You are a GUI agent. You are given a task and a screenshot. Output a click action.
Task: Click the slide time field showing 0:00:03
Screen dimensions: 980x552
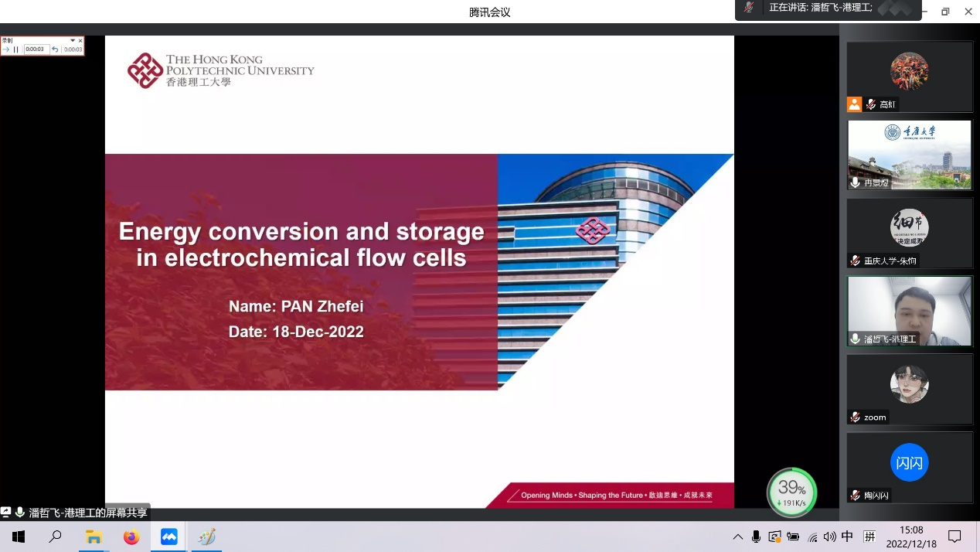click(x=36, y=49)
